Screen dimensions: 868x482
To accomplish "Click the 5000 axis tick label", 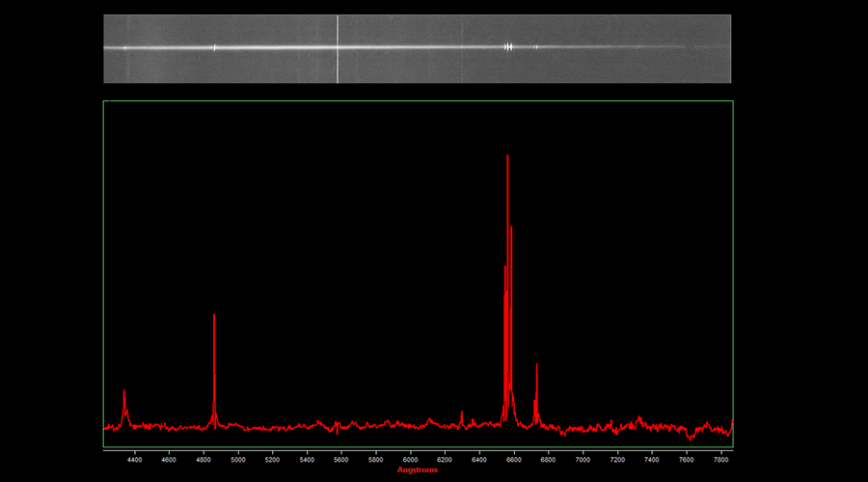I will (x=238, y=460).
